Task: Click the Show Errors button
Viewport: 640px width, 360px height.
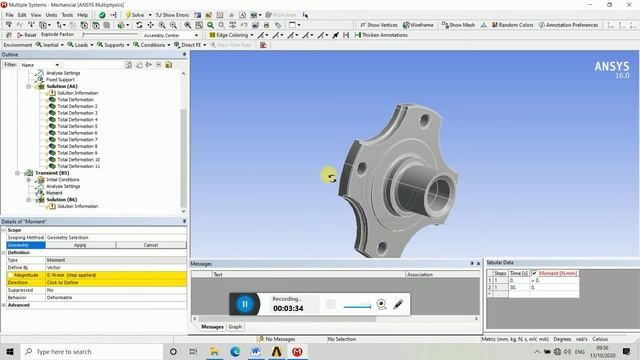Action: click(x=172, y=15)
